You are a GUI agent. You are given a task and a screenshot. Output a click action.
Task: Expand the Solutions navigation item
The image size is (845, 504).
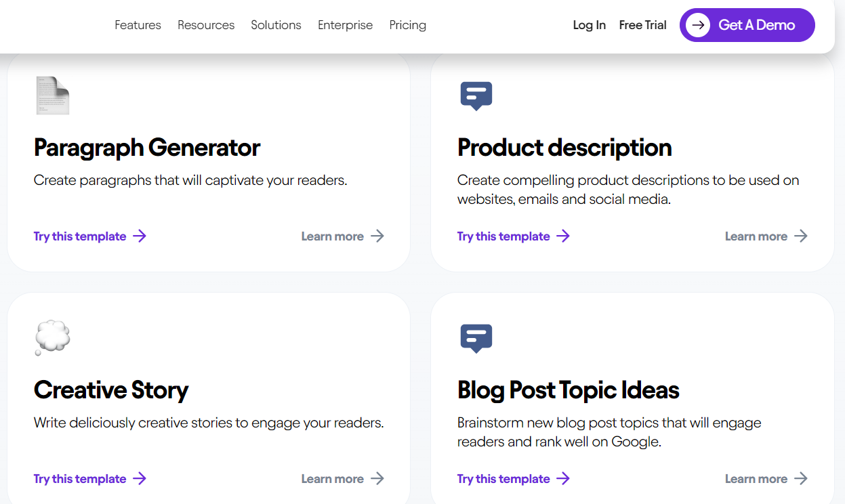[276, 25]
